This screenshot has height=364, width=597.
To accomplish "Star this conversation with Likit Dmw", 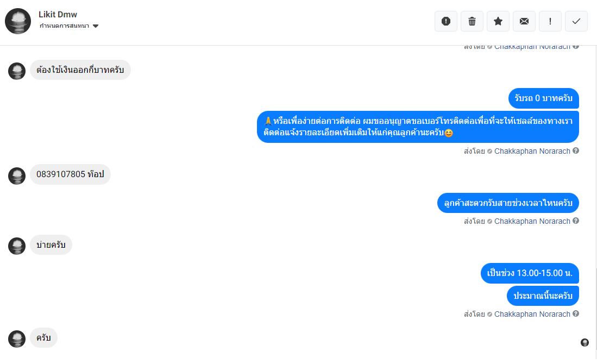I will point(498,21).
